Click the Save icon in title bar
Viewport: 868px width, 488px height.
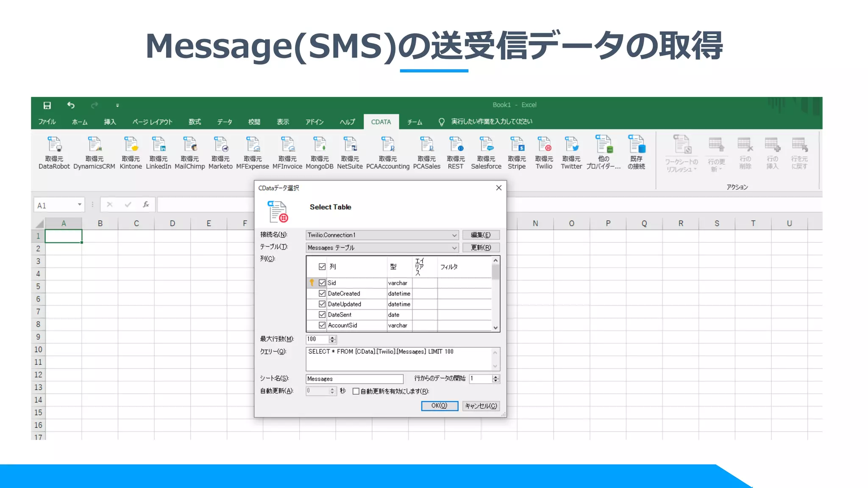click(x=47, y=105)
